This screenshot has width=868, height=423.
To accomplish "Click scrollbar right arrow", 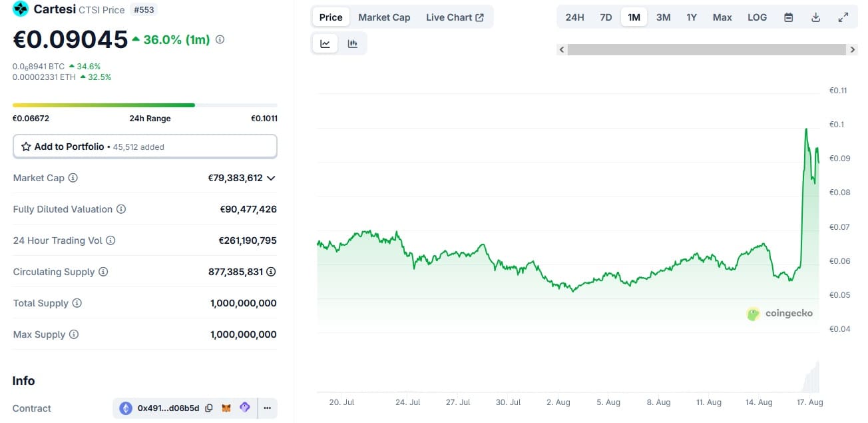I will (x=853, y=49).
